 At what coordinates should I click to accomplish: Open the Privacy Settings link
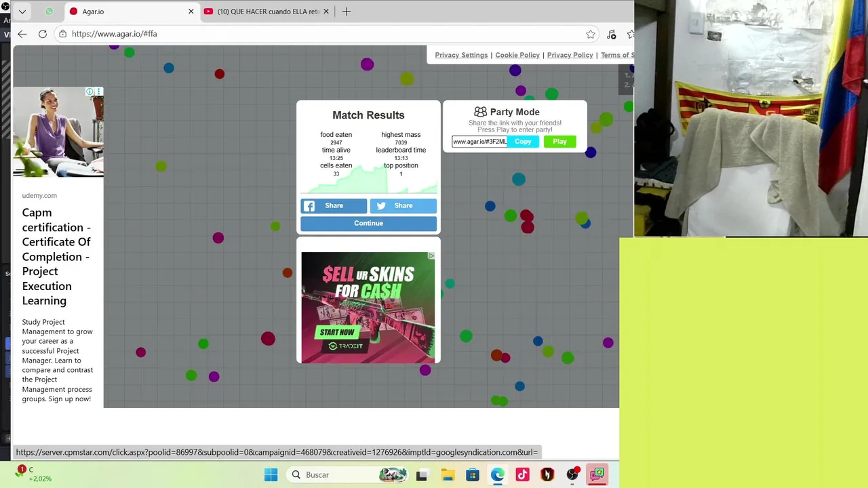click(461, 55)
